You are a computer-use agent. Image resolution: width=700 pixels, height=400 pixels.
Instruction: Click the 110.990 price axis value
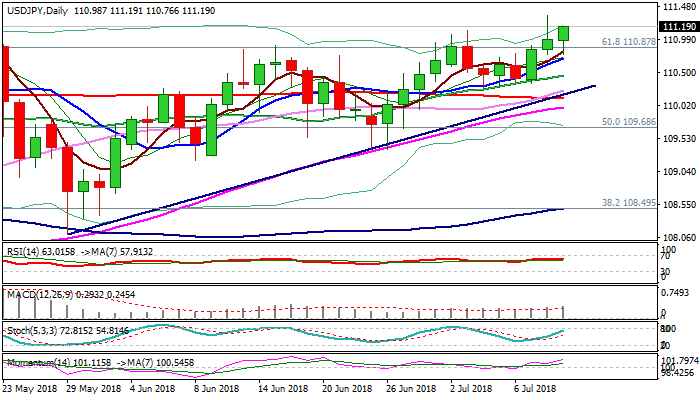tap(679, 40)
